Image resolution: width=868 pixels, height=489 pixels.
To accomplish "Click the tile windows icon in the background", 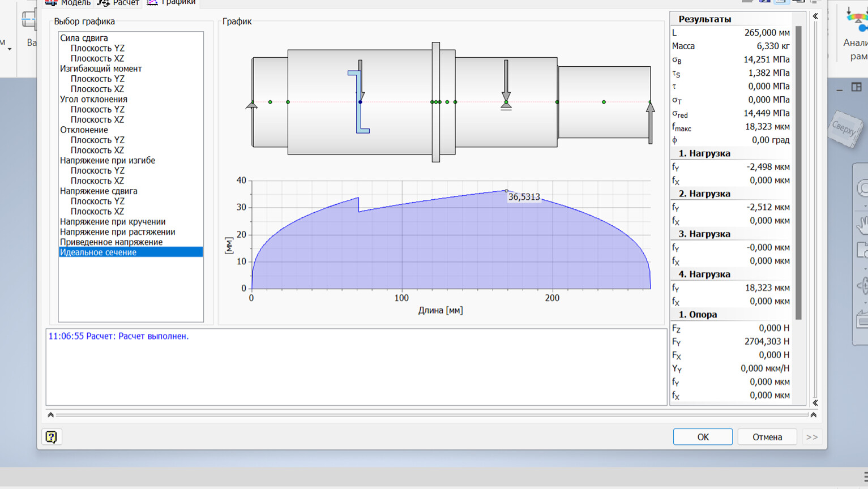I will pyautogui.click(x=857, y=87).
